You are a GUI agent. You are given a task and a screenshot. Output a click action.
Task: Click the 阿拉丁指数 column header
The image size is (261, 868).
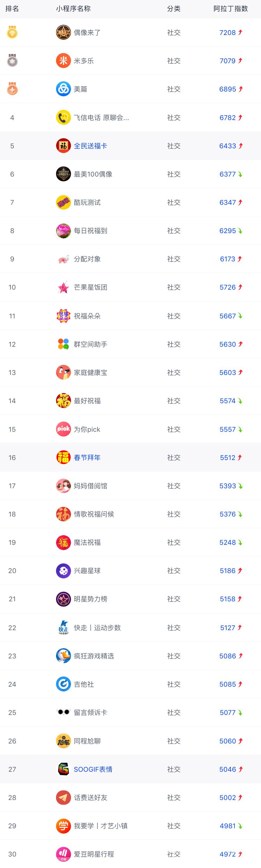coord(231,9)
